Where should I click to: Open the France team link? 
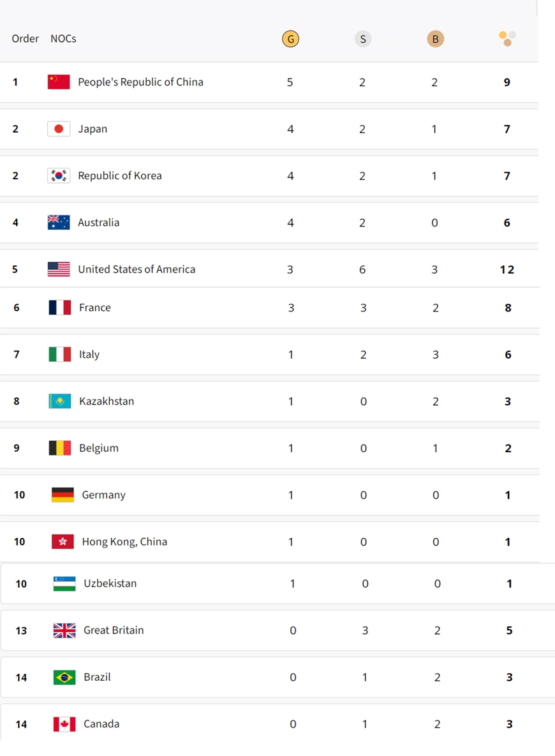(94, 308)
